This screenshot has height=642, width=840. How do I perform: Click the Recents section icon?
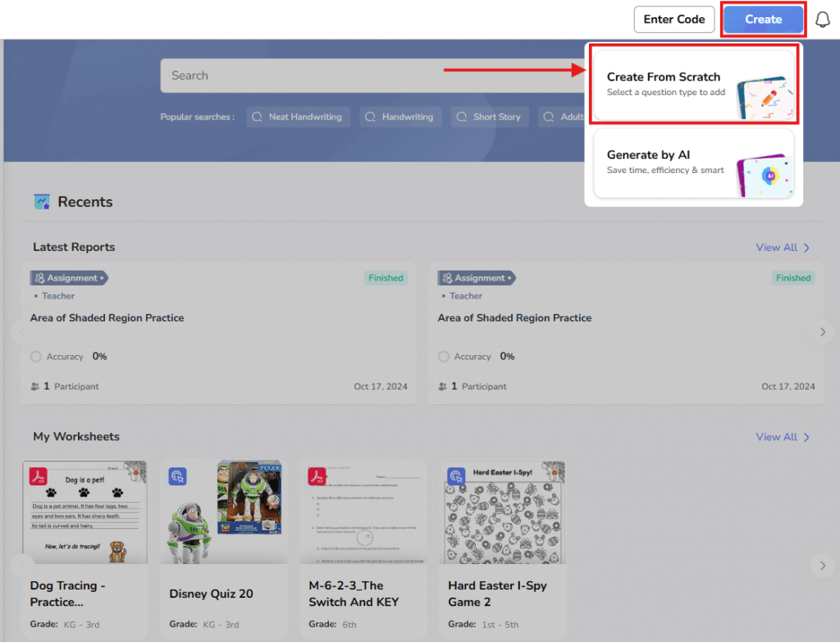[42, 202]
